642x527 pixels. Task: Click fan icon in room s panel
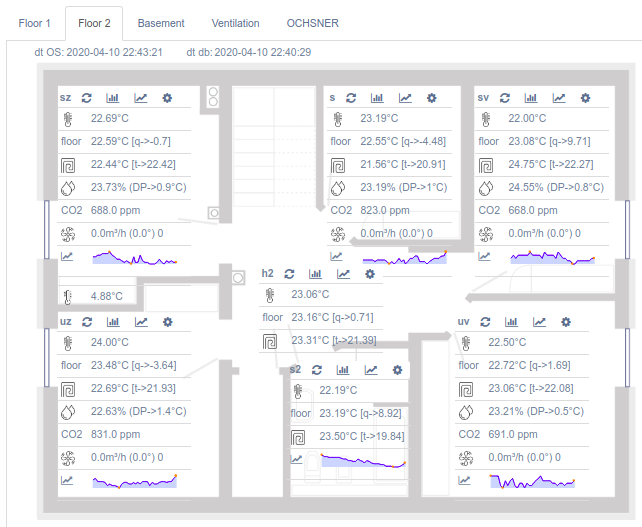[340, 233]
